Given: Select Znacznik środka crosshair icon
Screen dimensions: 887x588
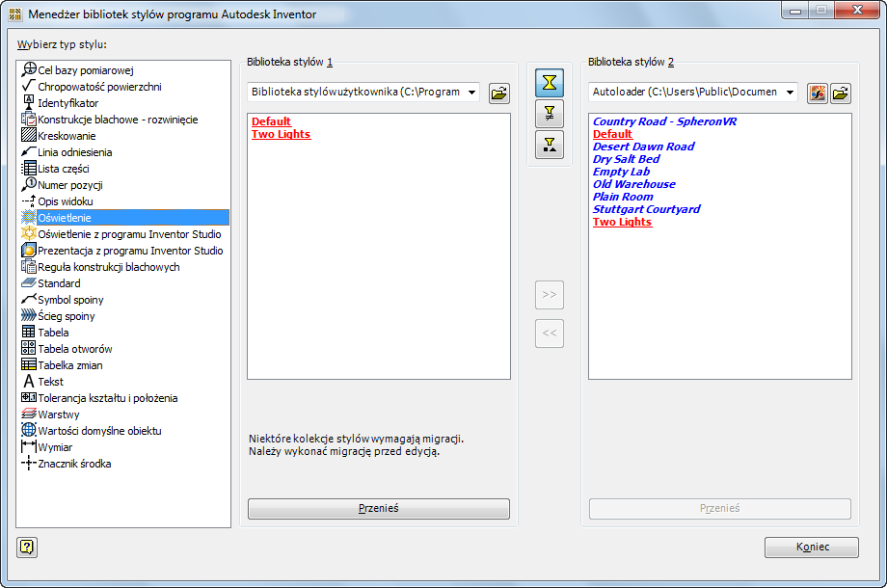Looking at the screenshot, I should [29, 463].
